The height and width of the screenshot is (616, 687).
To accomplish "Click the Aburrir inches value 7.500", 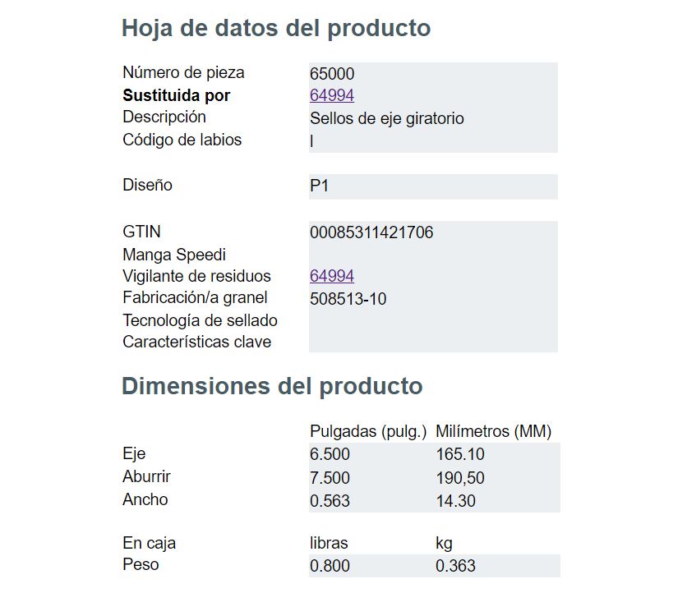I will coord(330,478).
